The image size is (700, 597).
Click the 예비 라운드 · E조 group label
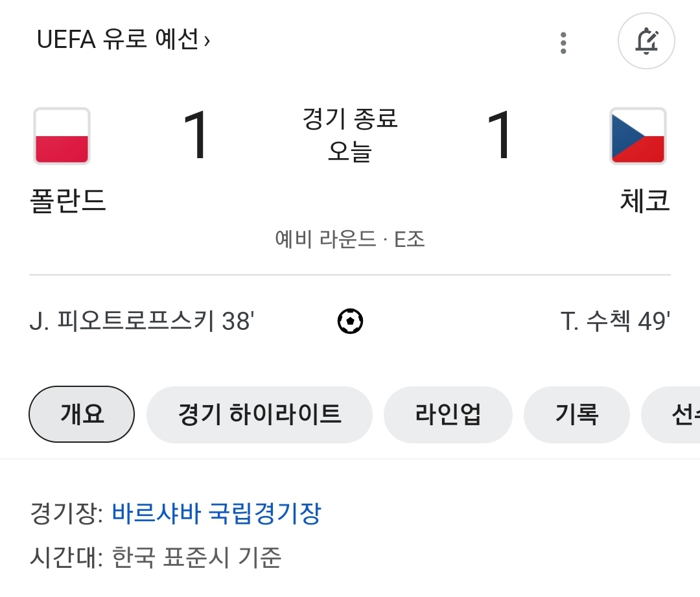point(350,240)
